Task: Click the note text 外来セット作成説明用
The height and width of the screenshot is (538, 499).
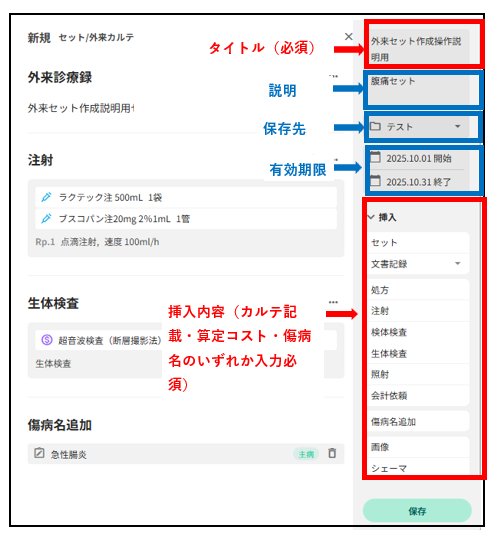Action: (x=81, y=108)
